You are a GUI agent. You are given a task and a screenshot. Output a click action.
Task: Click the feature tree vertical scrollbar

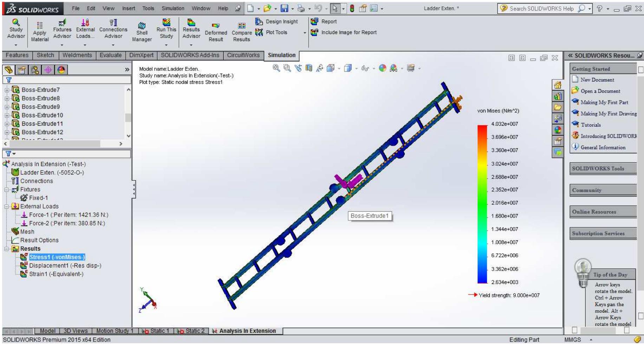point(128,113)
